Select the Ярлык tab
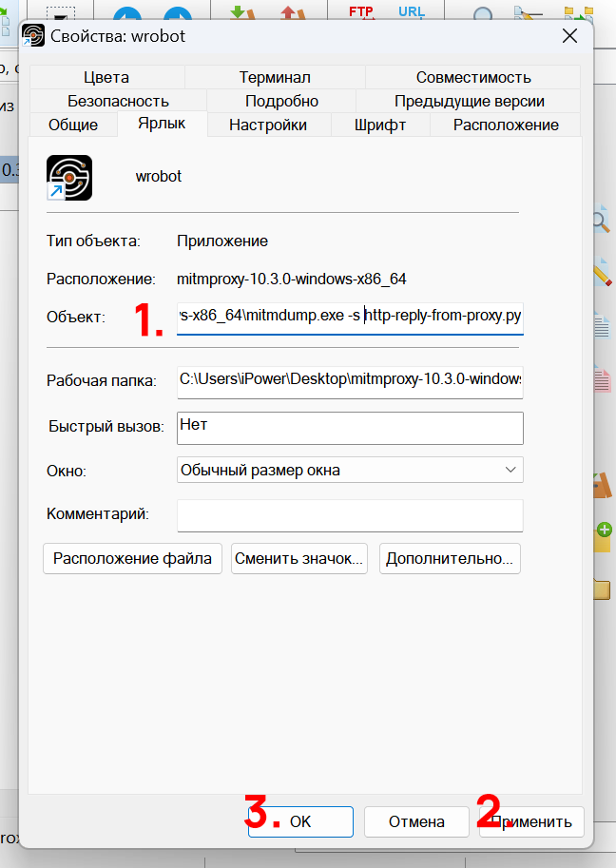This screenshot has width=616, height=868. point(162,124)
